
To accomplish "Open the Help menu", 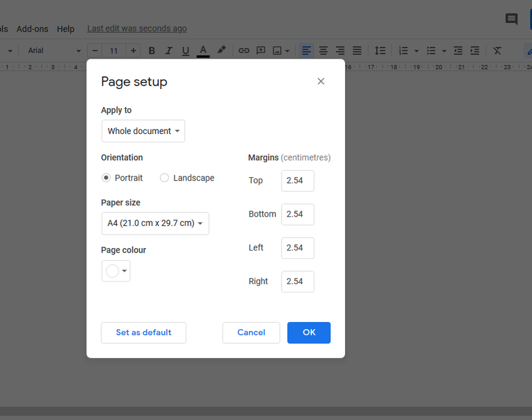I will [x=66, y=28].
